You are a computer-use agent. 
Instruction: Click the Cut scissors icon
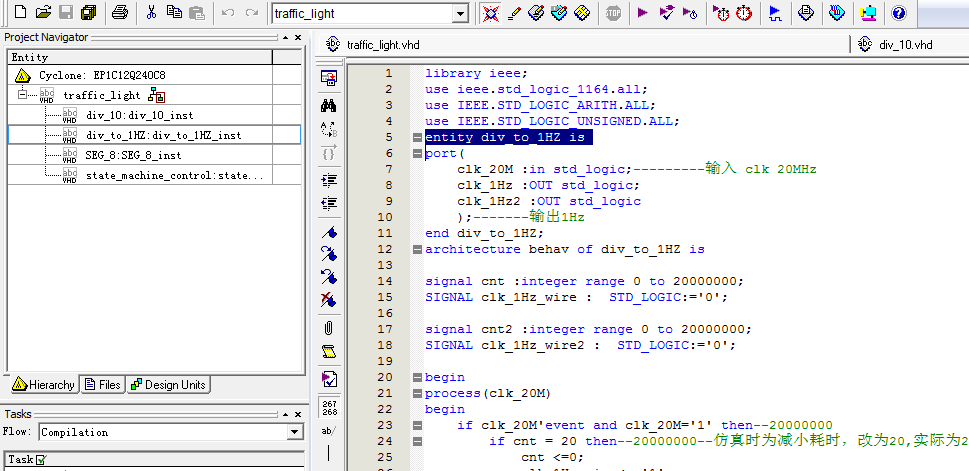point(151,13)
